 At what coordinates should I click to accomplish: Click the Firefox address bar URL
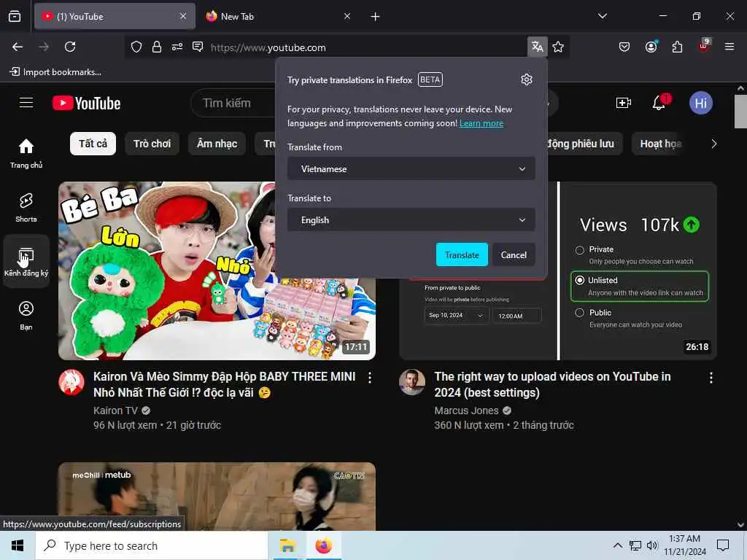click(268, 47)
